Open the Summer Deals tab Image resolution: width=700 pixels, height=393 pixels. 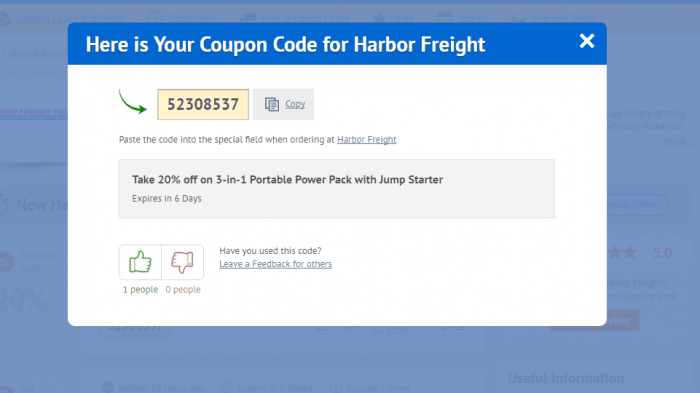click(553, 18)
